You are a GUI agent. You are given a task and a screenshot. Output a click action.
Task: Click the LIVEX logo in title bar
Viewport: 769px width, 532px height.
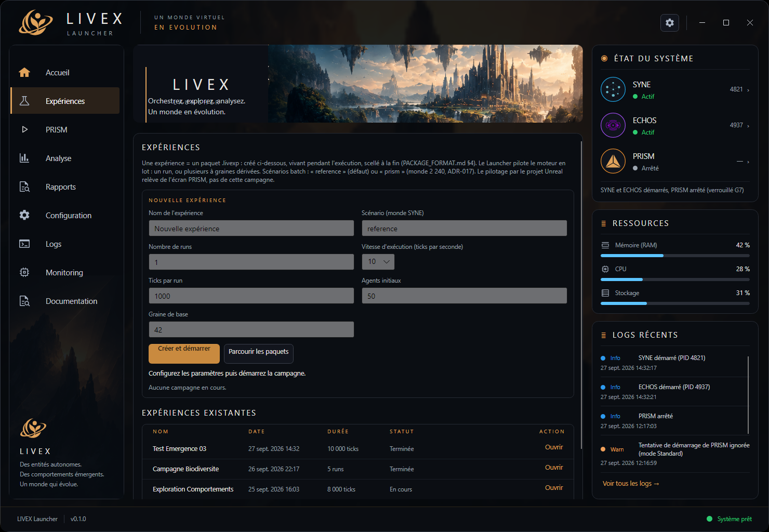36,23
